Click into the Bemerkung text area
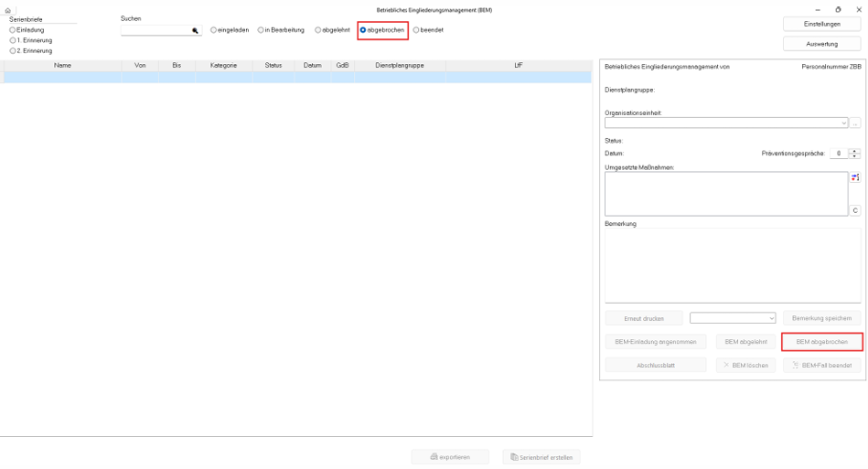The width and height of the screenshot is (868, 469). [733, 265]
